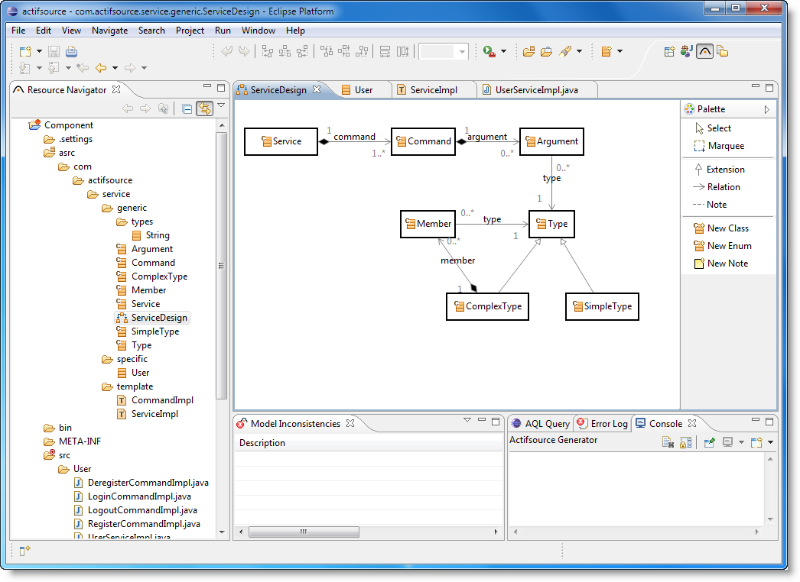800x582 pixels.
Task: Click the Clear Console icon
Action: 667,442
